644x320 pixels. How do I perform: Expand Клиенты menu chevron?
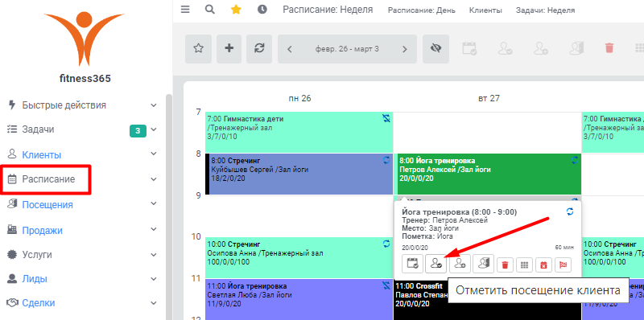point(154,154)
